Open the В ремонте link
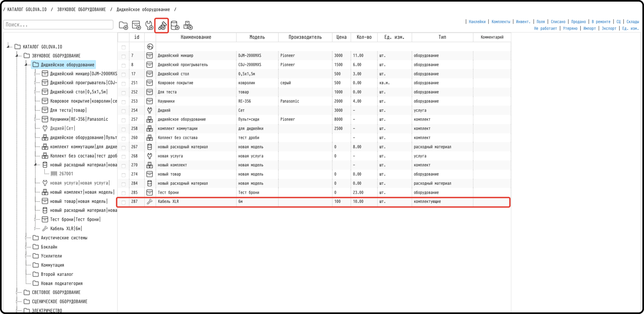Screen dimensions: 644x314 point(601,22)
